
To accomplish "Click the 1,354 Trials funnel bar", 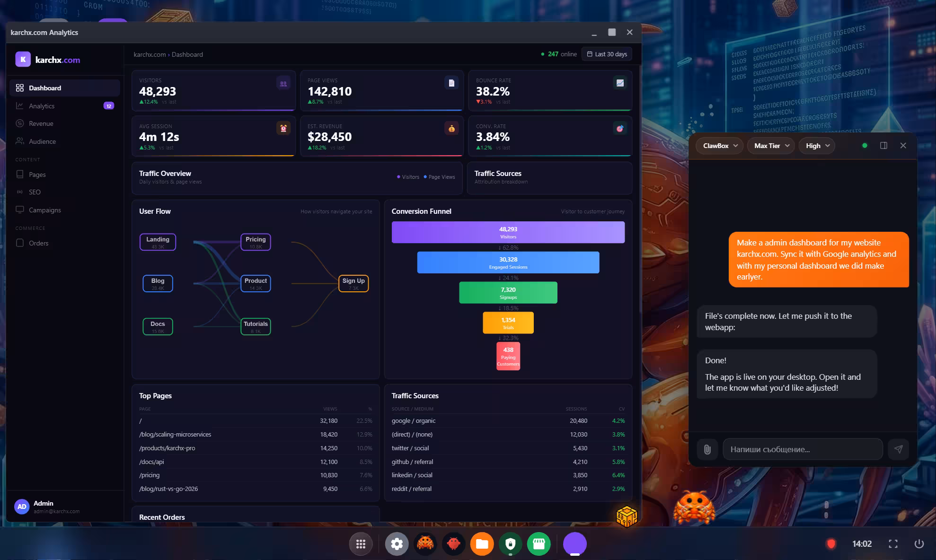I will (508, 323).
